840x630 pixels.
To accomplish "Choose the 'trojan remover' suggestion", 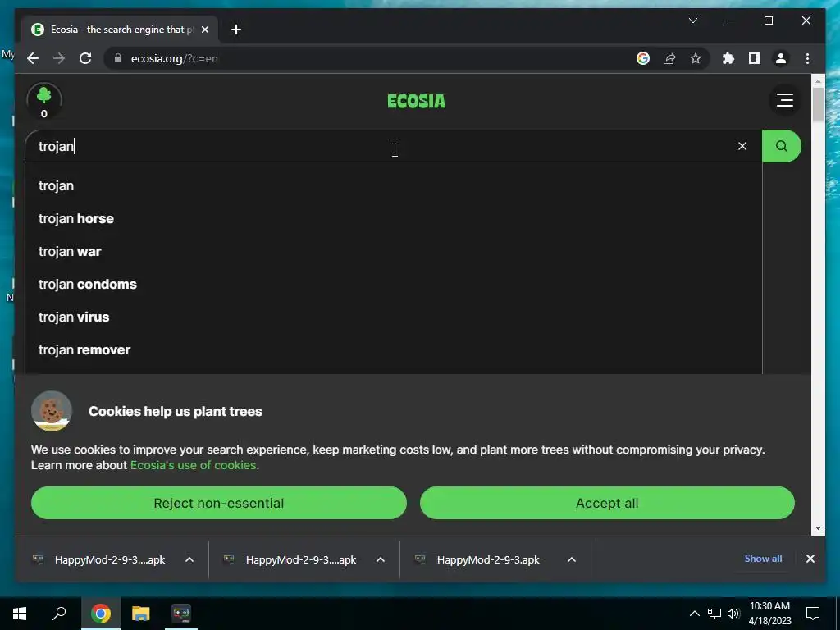I will pos(394,349).
